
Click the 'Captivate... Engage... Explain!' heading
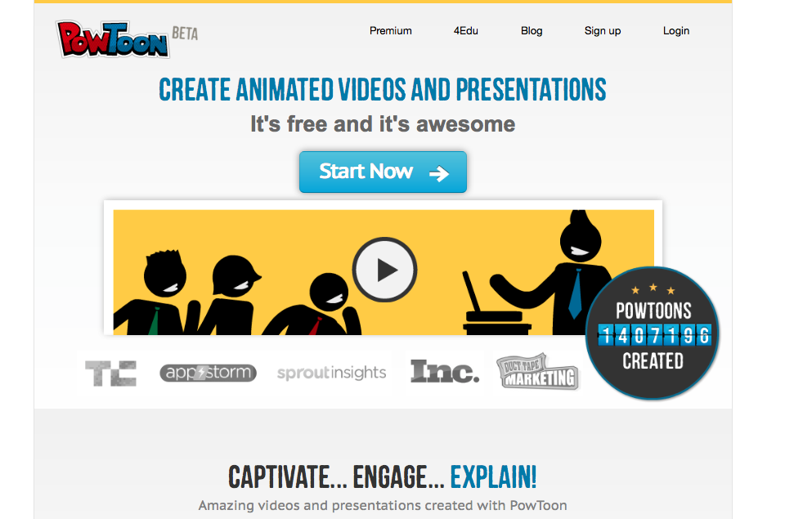382,476
